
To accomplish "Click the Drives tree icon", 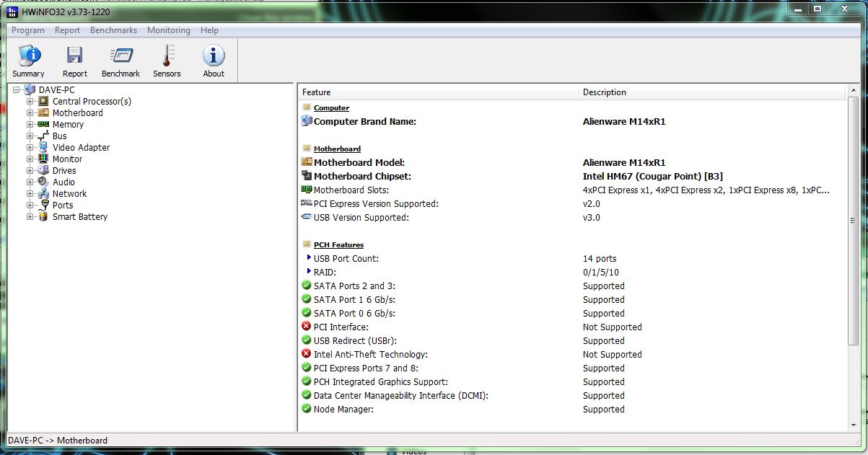I will [x=43, y=171].
